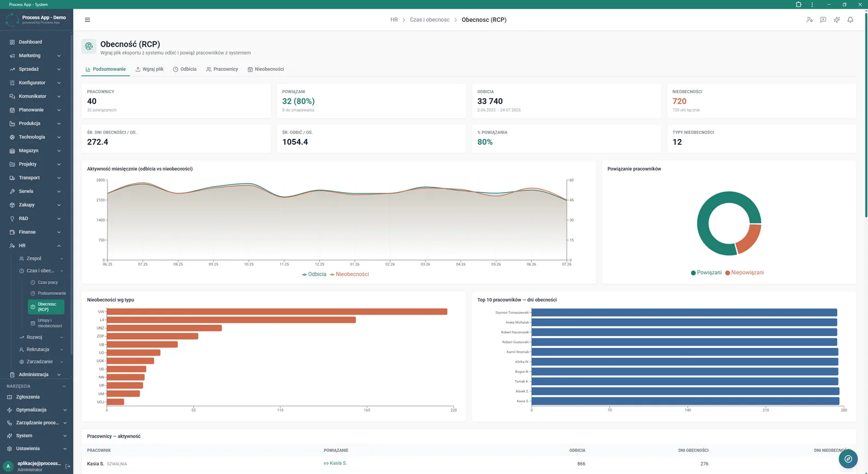
Task: Switch to the Wgraj plik tab
Action: coord(149,69)
